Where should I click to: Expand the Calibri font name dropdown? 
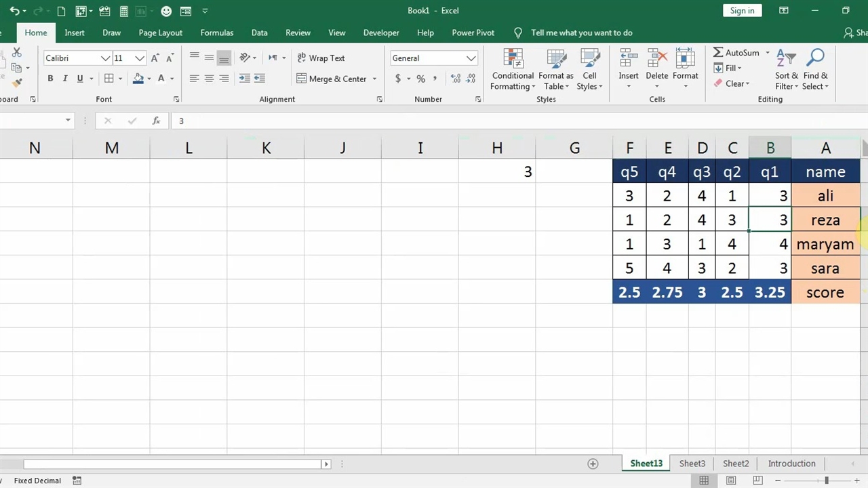tap(105, 58)
